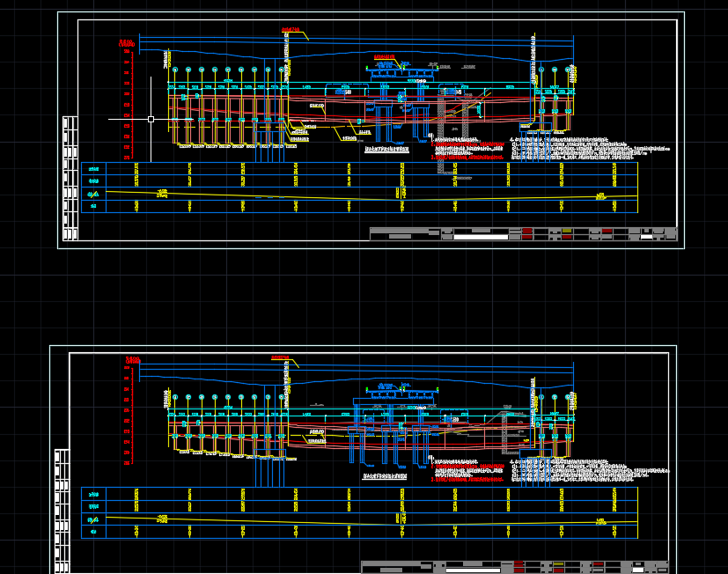This screenshot has height=574, width=728.
Task: Select leftmost cyan circled axis marker, lower drawing
Action: point(175,397)
